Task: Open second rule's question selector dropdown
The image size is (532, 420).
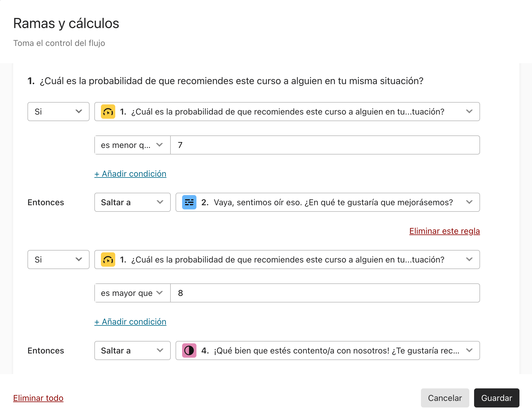Action: (x=287, y=260)
